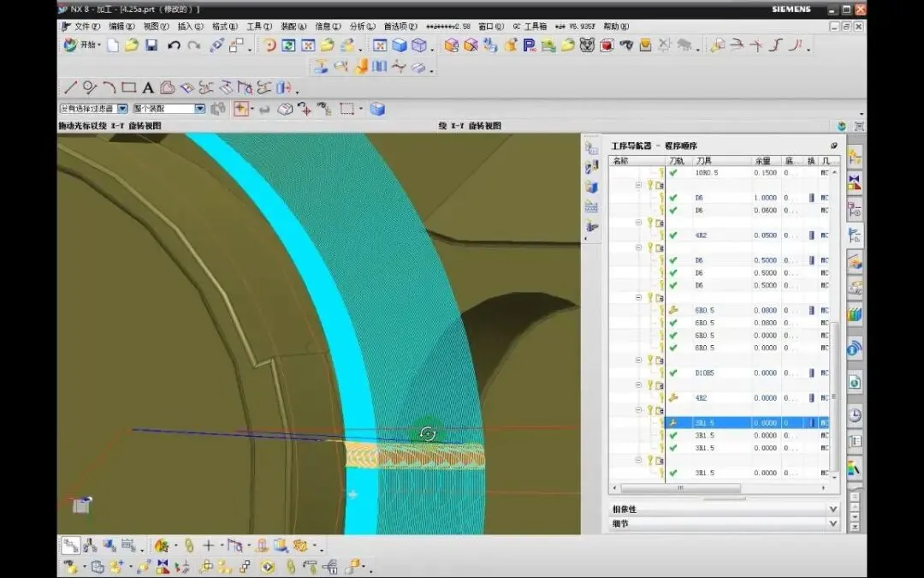Open the selection filter dropdown
This screenshot has height=578, width=924.
pos(122,109)
